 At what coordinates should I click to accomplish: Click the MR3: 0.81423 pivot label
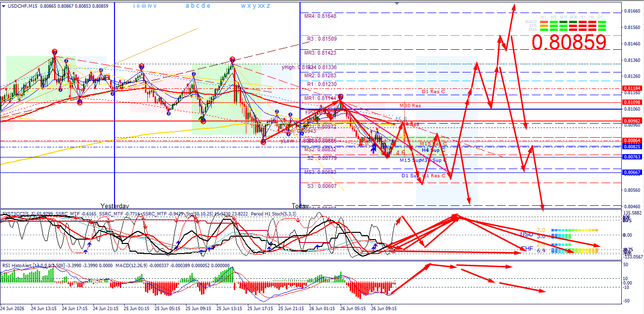(320, 53)
